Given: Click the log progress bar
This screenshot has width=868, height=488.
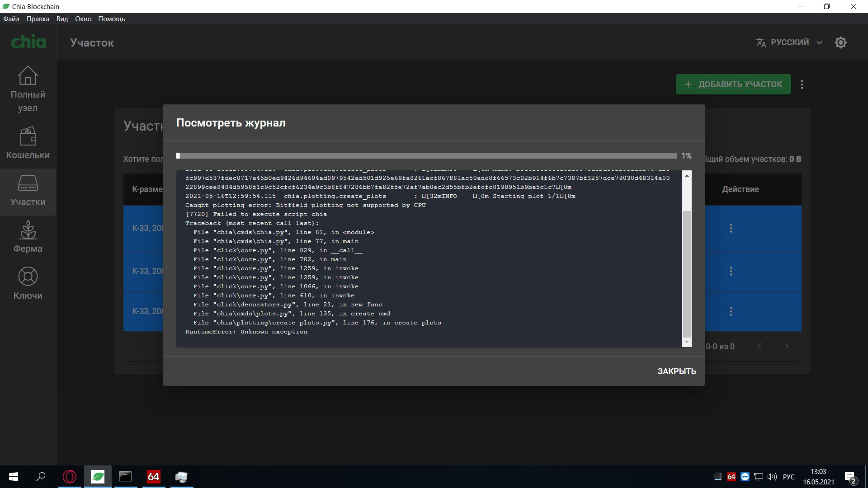Looking at the screenshot, I should point(426,156).
